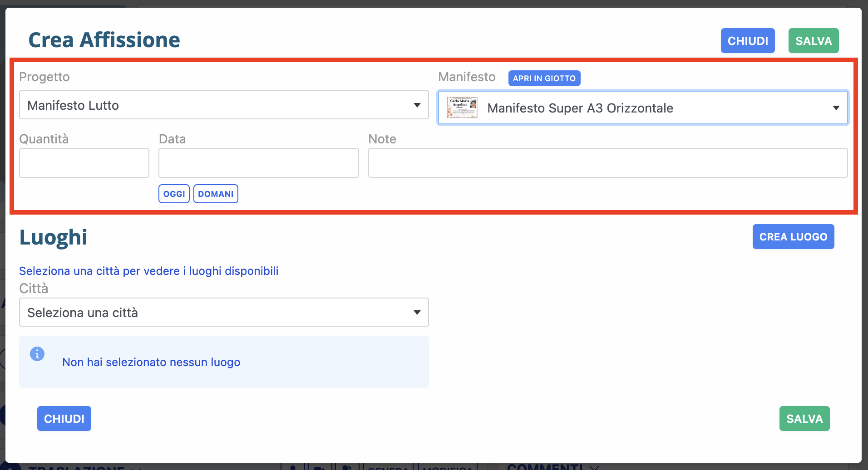Click the manifesto preview thumbnail image
This screenshot has width=868, height=470.
pos(462,108)
